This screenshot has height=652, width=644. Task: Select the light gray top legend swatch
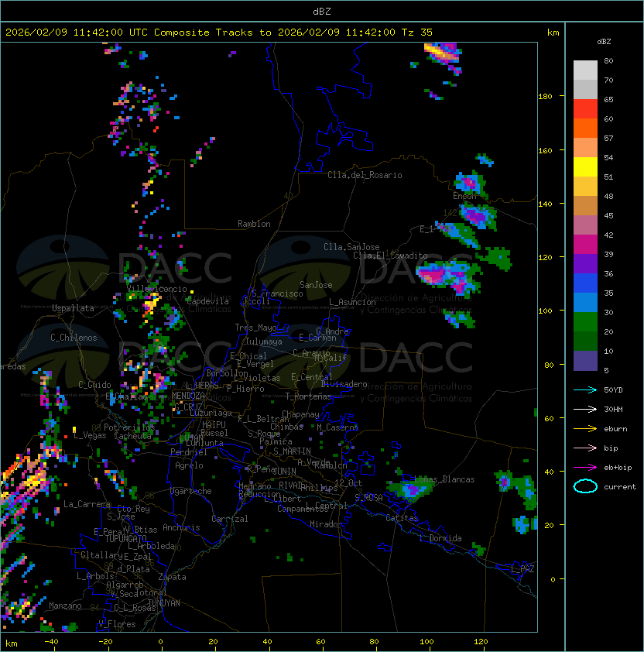pos(585,70)
